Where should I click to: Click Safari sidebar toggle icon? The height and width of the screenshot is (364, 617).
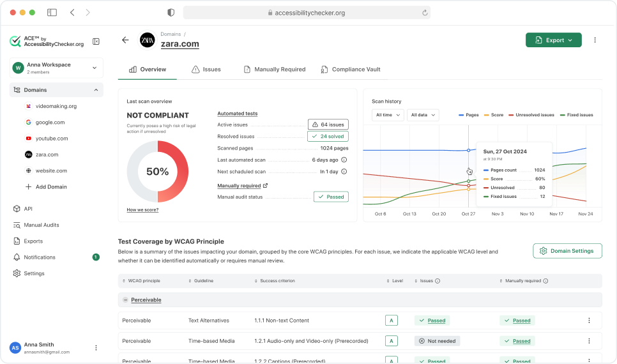52,13
